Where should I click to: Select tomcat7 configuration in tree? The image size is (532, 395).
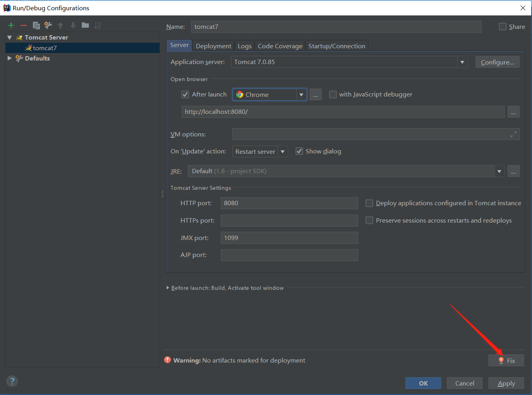pos(83,48)
